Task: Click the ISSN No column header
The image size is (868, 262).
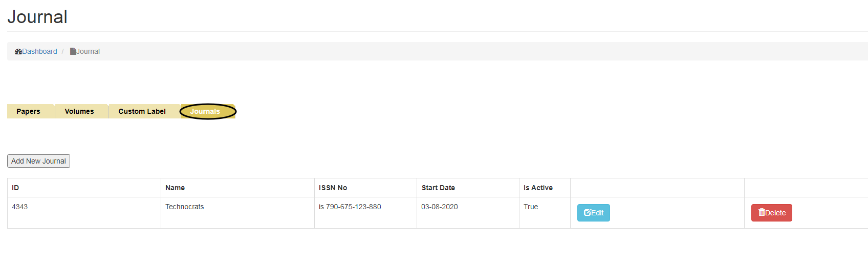Action: tap(333, 188)
